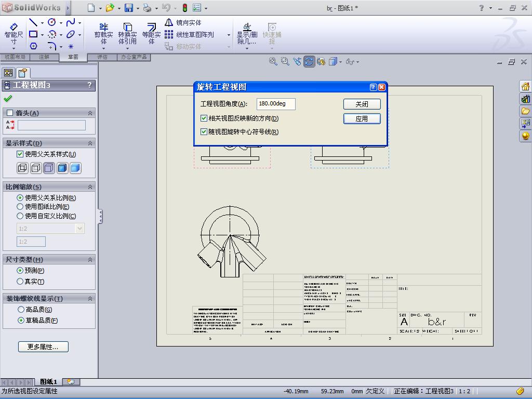Click green checkmark to accept view properties
Screen dimensions: 532x399
(8, 98)
